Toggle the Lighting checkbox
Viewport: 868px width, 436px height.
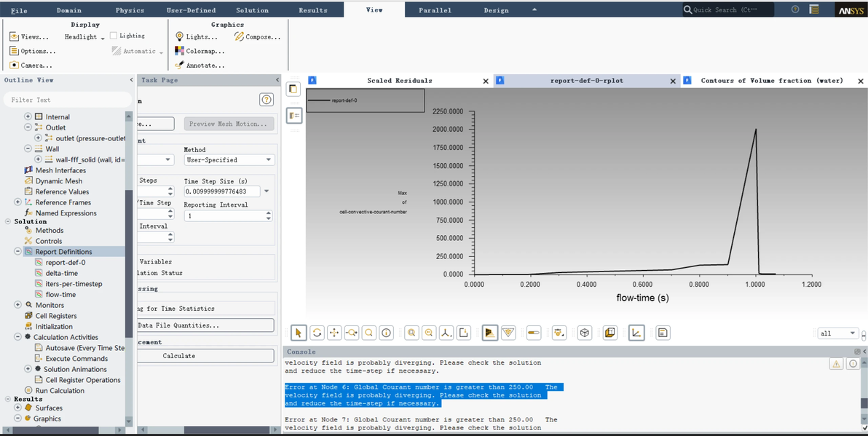[114, 36]
